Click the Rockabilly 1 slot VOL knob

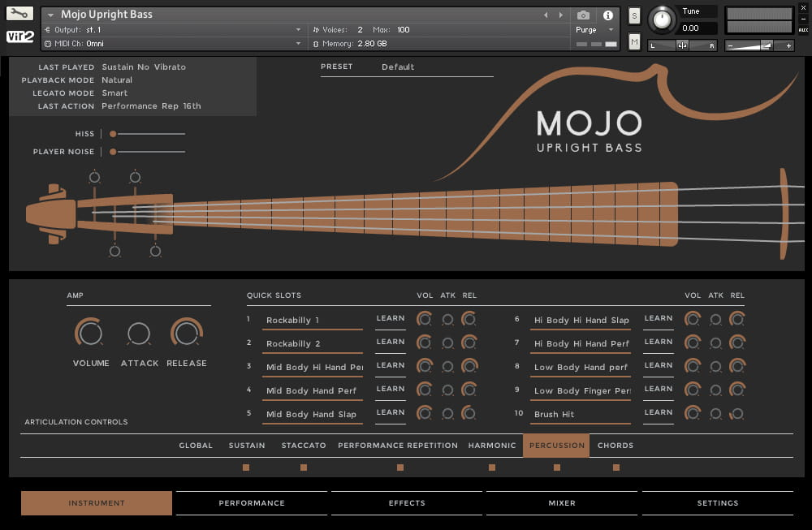pos(424,320)
